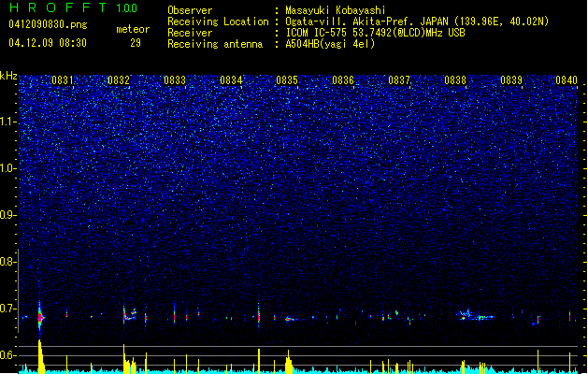Click the 0.8 frequency axis label
The height and width of the screenshot is (374, 588).
[8, 262]
